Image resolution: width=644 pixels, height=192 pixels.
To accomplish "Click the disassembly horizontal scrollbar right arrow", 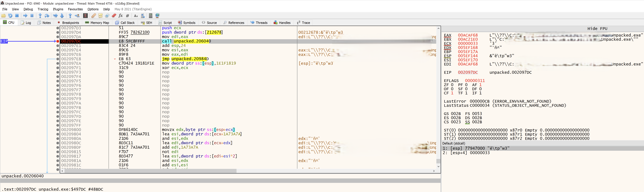I will tap(434, 171).
